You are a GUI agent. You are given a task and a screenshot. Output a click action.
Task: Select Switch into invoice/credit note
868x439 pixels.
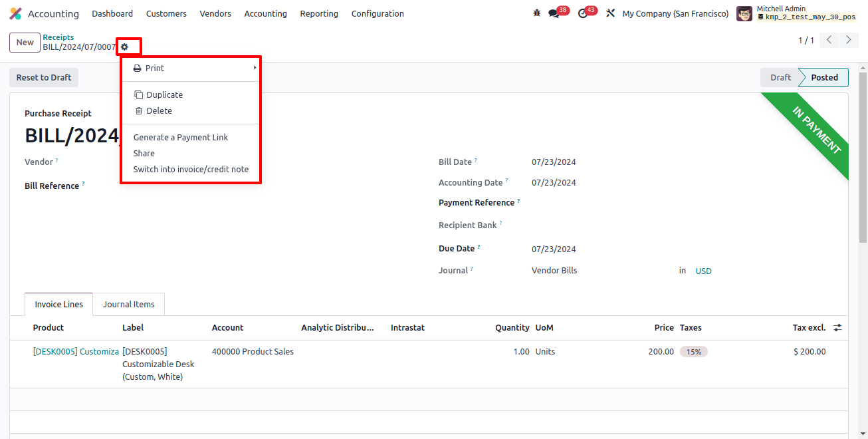click(x=191, y=169)
